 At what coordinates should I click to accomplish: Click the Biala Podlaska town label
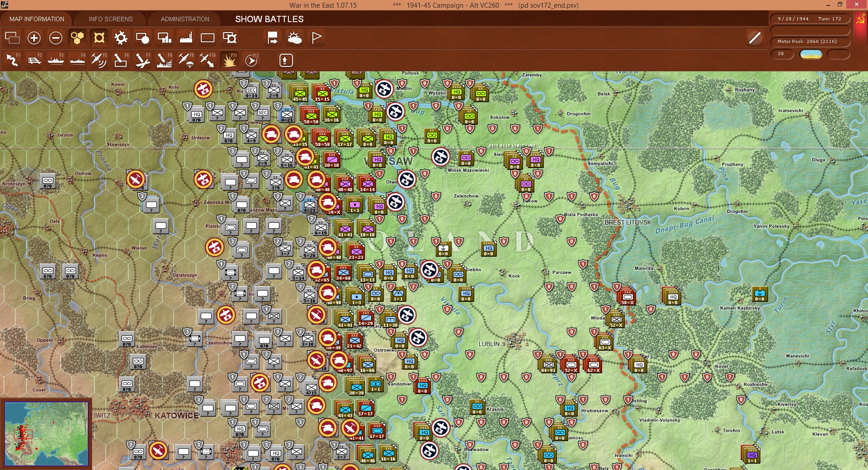coord(581,215)
